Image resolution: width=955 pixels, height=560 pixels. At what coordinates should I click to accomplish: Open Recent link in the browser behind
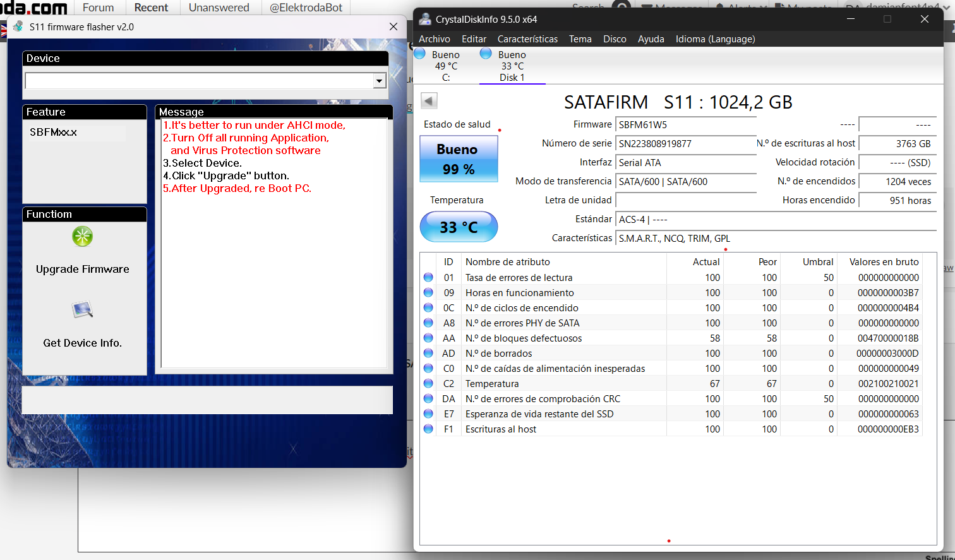tap(151, 8)
